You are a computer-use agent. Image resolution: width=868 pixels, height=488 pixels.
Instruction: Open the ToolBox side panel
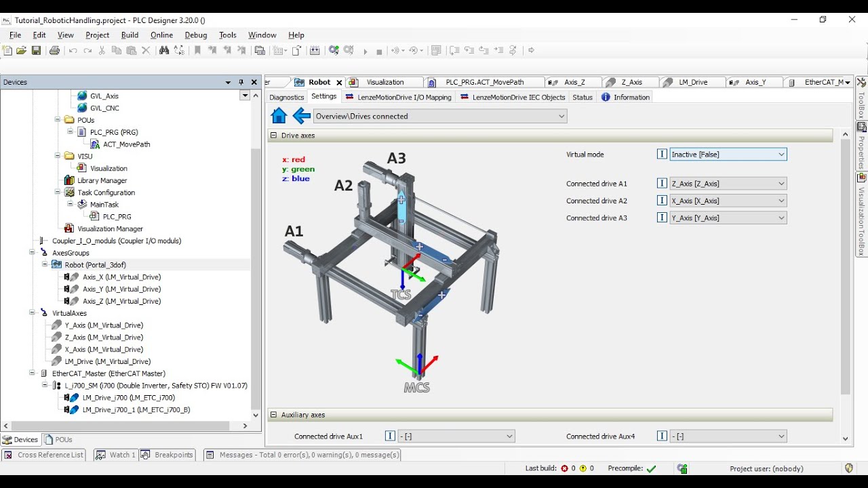point(862,98)
